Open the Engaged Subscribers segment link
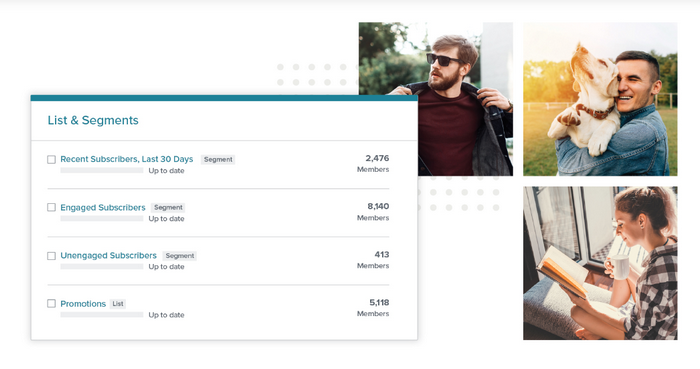This screenshot has width=700, height=369. pyautogui.click(x=103, y=207)
